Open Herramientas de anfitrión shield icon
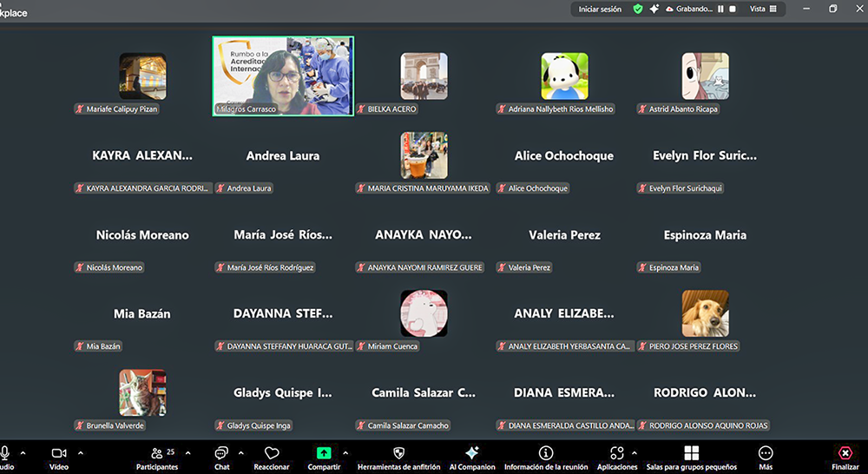The height and width of the screenshot is (474, 868). (398, 453)
